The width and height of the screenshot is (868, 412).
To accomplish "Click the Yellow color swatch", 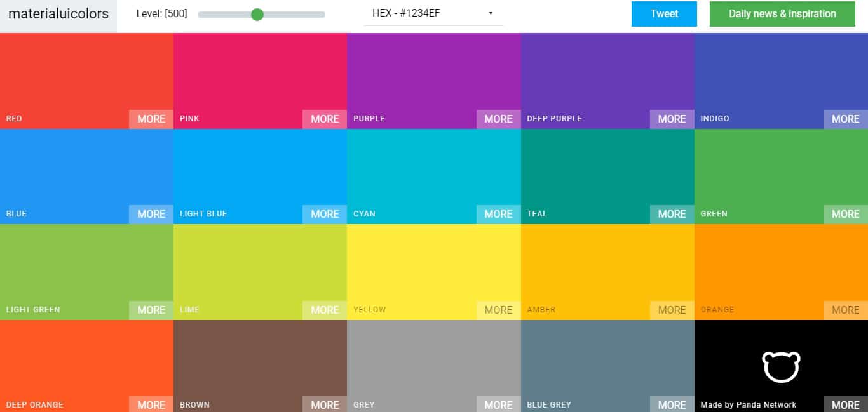I will point(434,272).
